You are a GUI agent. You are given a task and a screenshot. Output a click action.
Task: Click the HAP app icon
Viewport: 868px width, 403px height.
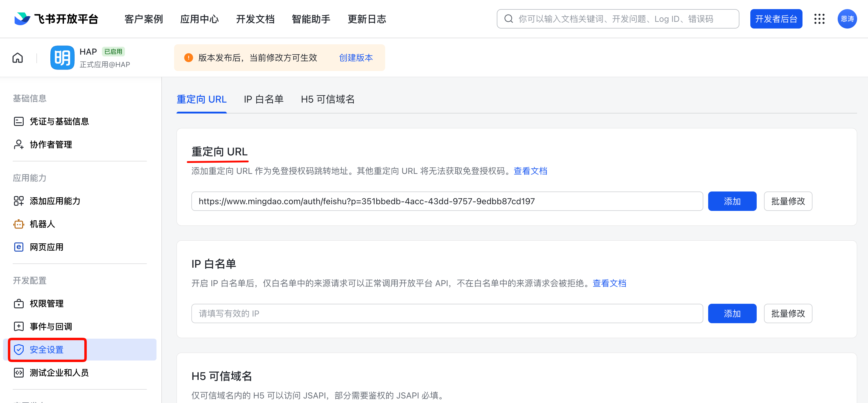click(62, 58)
